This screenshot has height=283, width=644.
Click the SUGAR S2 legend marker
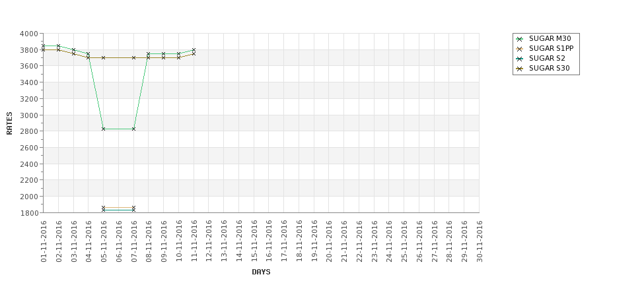[x=520, y=59]
